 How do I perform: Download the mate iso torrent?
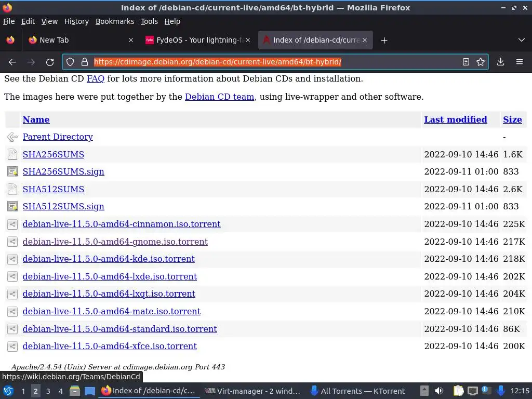point(112,312)
